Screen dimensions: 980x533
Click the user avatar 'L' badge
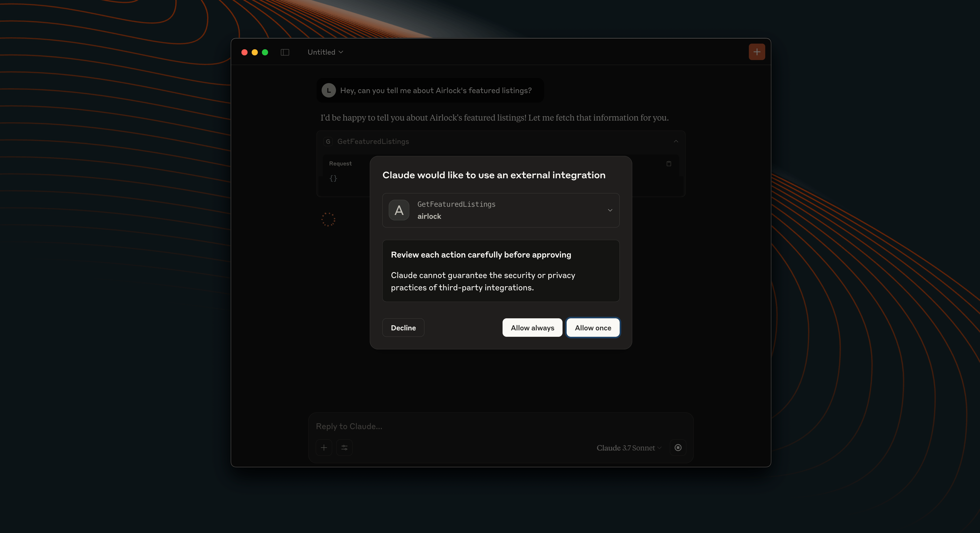(328, 90)
